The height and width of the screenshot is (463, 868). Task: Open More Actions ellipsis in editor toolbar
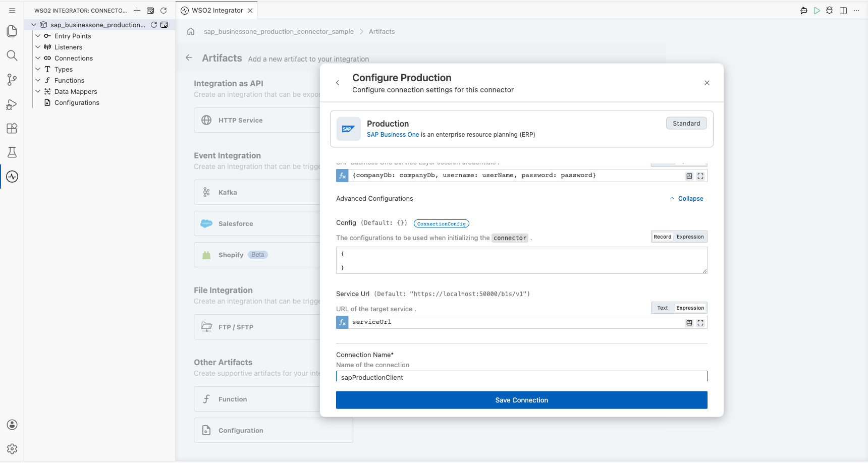pos(856,10)
